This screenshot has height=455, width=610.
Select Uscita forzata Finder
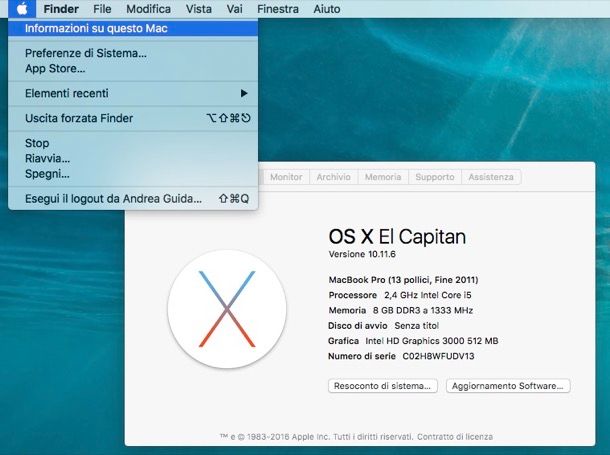coord(133,118)
